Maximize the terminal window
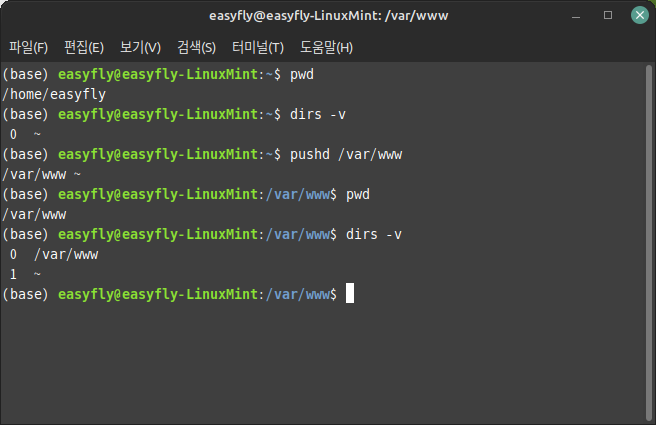Viewport: 656px width, 425px height. pyautogui.click(x=608, y=15)
